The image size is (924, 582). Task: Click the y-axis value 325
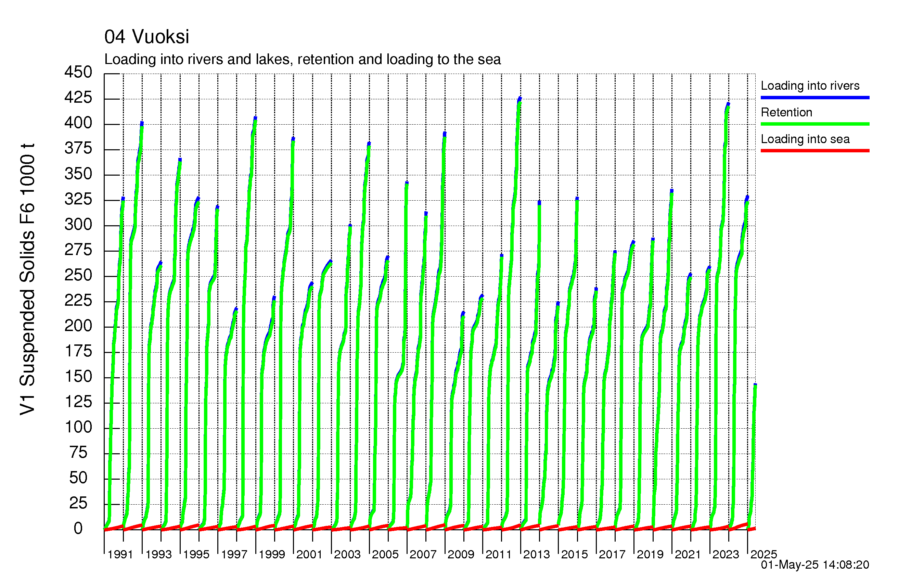click(x=78, y=199)
